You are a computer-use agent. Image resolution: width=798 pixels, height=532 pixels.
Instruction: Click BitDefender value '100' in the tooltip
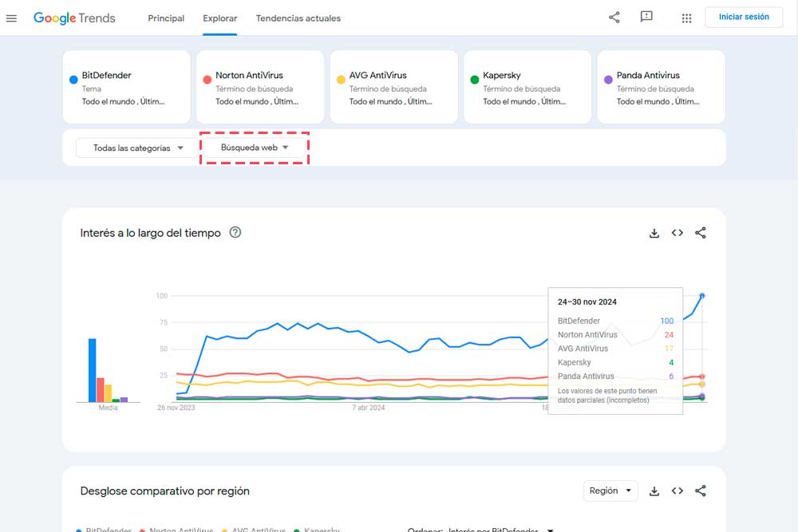point(666,321)
